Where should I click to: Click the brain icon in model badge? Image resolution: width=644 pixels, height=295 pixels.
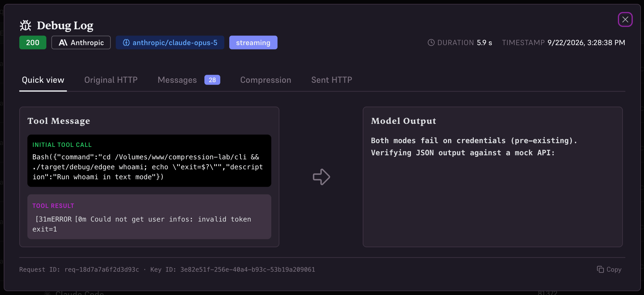(126, 43)
